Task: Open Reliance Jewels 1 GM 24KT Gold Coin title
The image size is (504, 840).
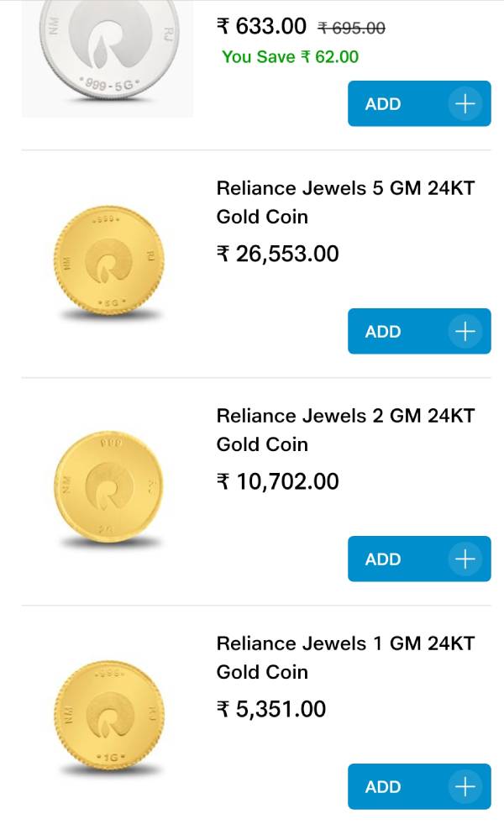Action: [x=345, y=657]
